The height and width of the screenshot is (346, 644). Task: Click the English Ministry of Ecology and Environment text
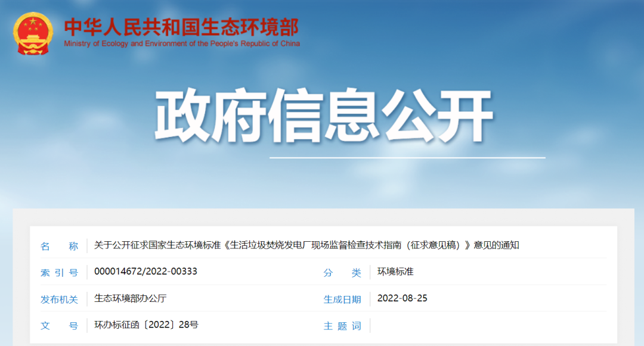(181, 43)
